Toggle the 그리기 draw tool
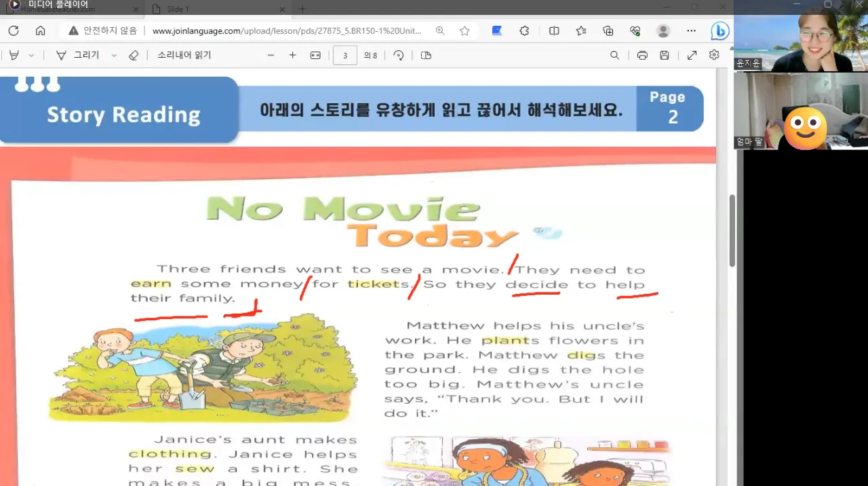The height and width of the screenshot is (486, 868). (x=77, y=56)
